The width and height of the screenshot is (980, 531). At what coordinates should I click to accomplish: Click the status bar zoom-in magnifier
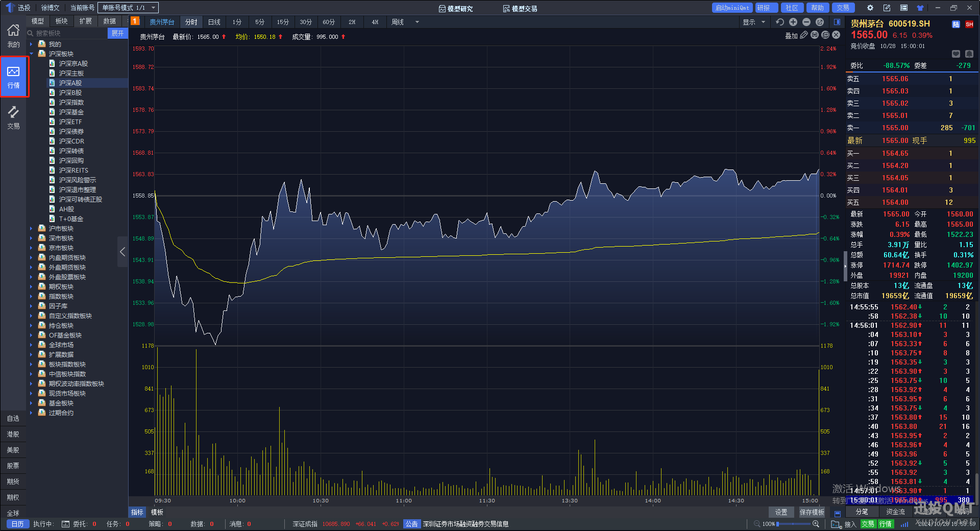tap(816, 524)
